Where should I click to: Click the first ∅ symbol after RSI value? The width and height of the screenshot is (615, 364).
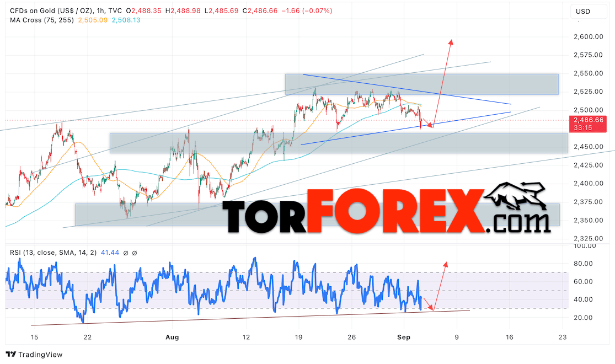point(126,253)
